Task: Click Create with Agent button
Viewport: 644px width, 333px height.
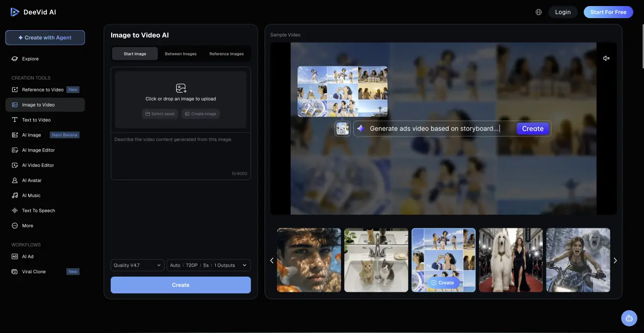Action: tap(45, 38)
